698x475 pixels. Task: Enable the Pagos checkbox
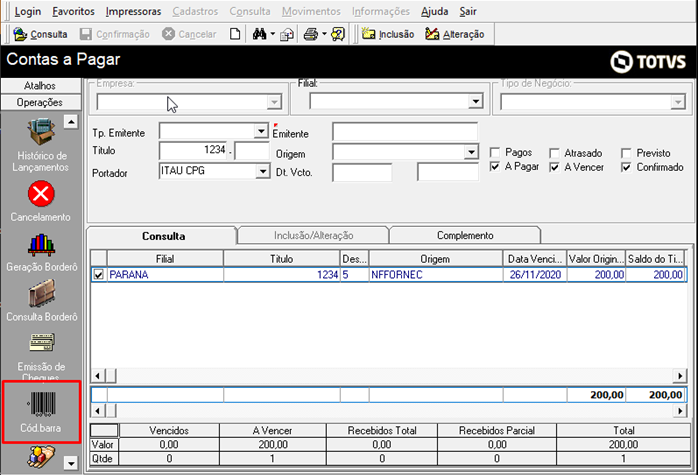pos(495,153)
